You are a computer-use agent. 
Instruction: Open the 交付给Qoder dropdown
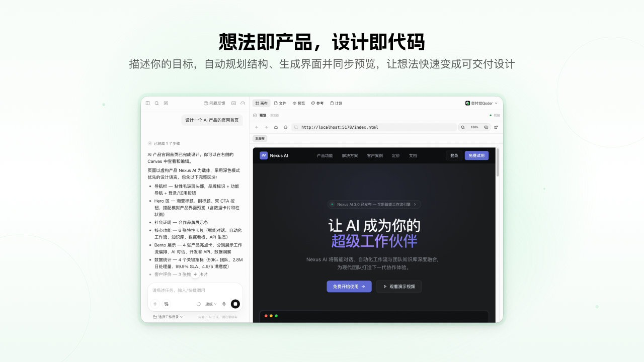(x=481, y=103)
